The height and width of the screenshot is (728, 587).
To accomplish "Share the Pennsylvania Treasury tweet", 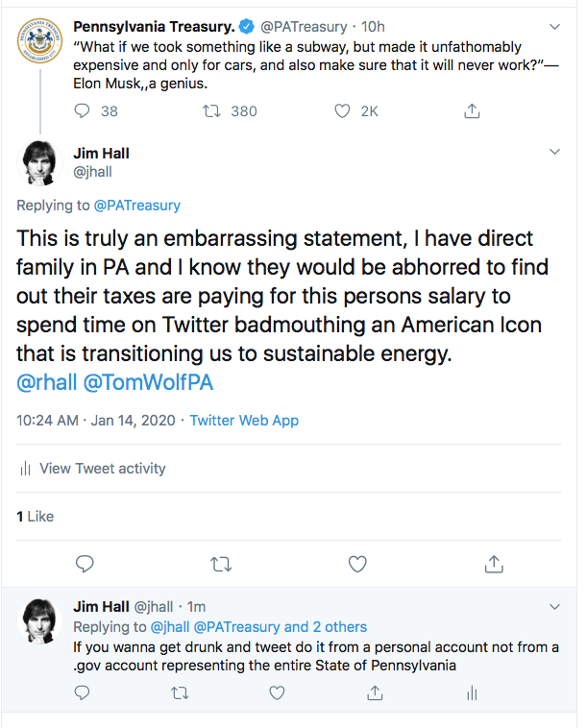I will [472, 111].
